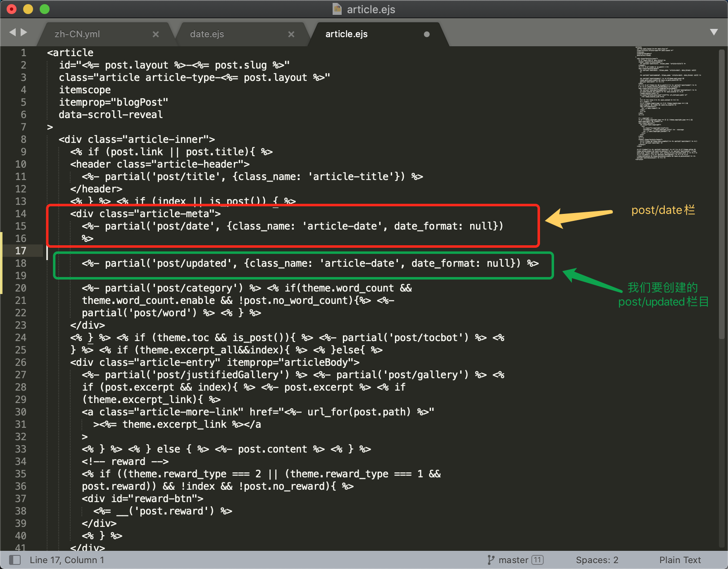Click the git branch icon for master

coord(490,560)
